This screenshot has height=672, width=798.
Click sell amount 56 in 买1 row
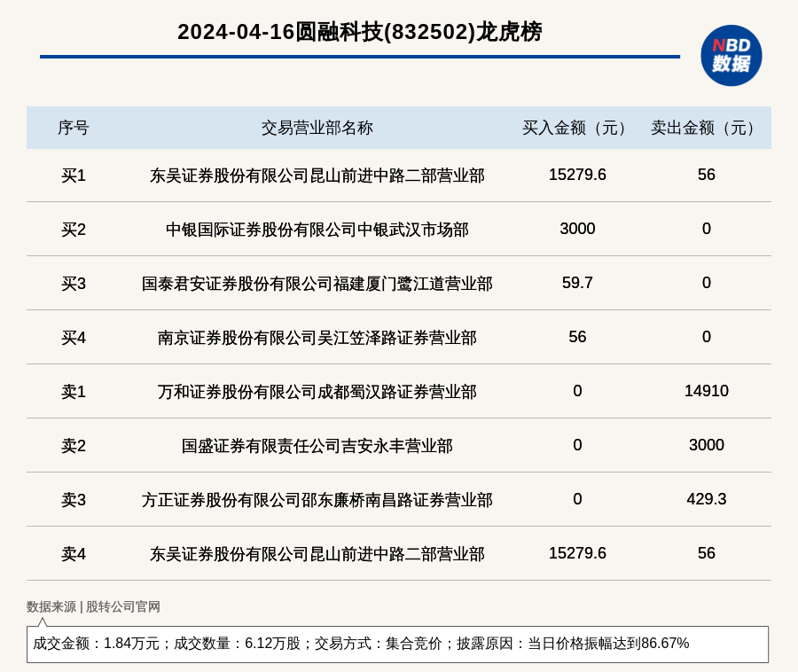pyautogui.click(x=707, y=175)
